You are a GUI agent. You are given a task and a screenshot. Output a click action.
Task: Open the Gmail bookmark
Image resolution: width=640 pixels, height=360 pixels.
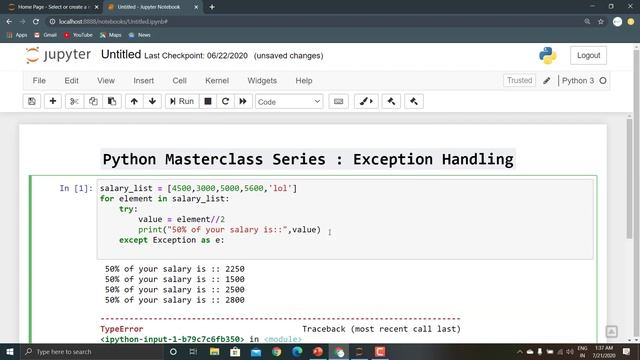45,35
